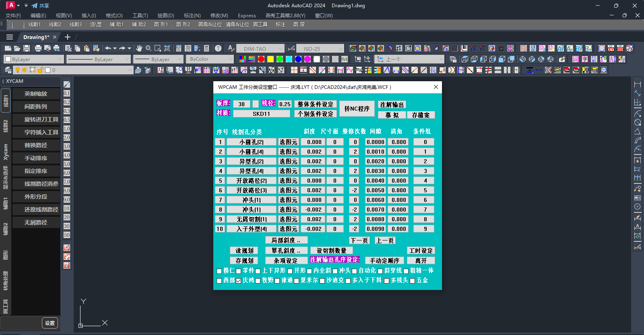
Task: Click the red circle color icon
Action: pyautogui.click(x=261, y=59)
